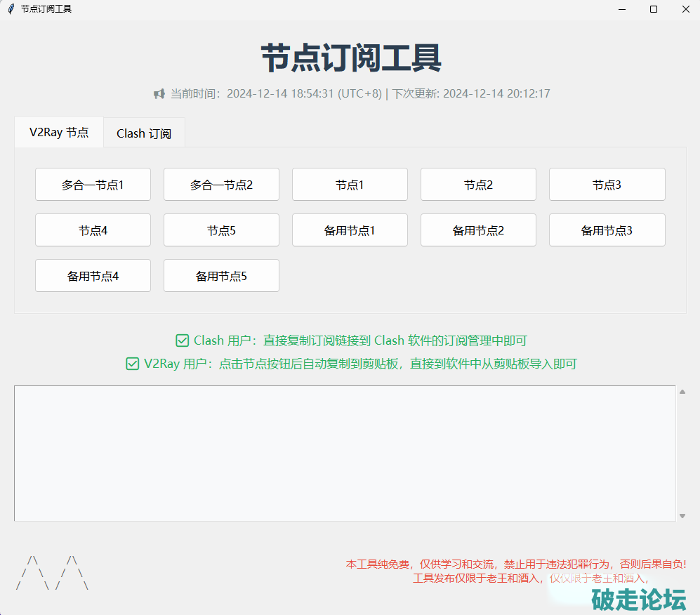Screen dimensions: 700x615
Task: Click the megaphone icon beside current time
Action: click(159, 93)
